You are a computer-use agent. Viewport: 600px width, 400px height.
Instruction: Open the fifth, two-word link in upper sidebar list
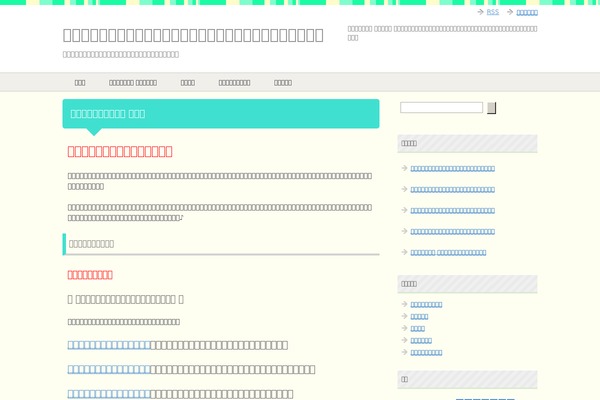click(448, 253)
